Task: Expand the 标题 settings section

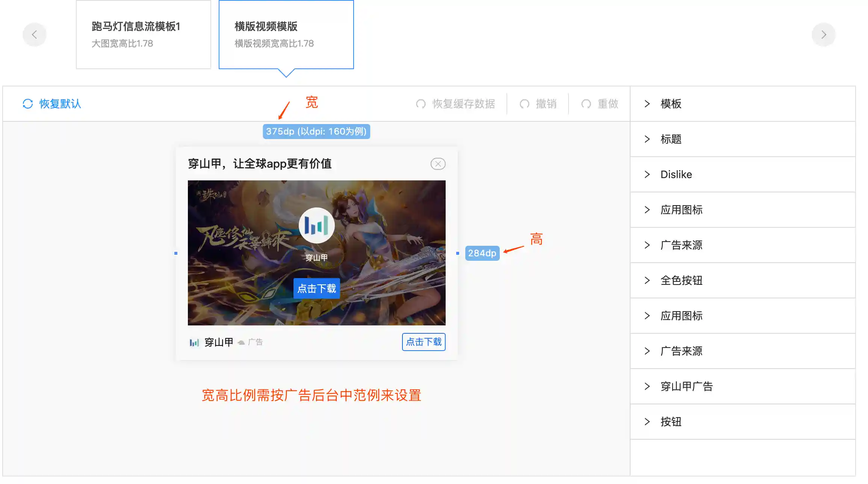Action: (x=671, y=139)
